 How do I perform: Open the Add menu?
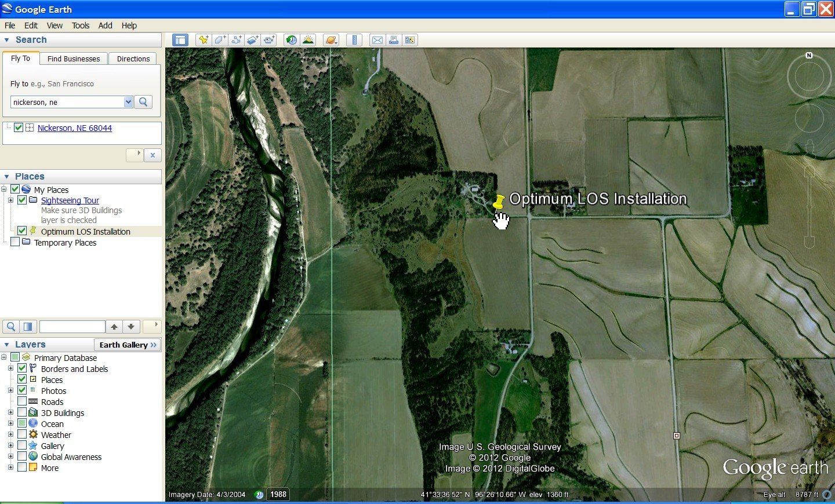(x=105, y=25)
